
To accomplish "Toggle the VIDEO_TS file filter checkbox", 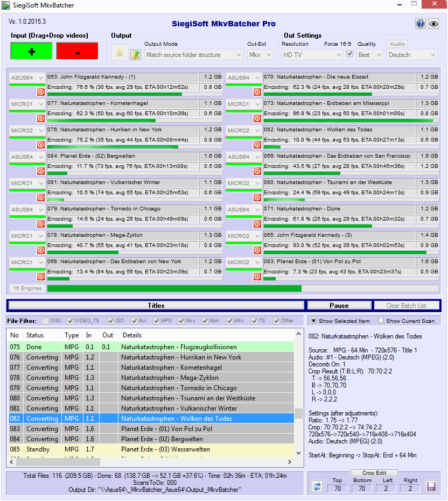I will tap(71, 321).
